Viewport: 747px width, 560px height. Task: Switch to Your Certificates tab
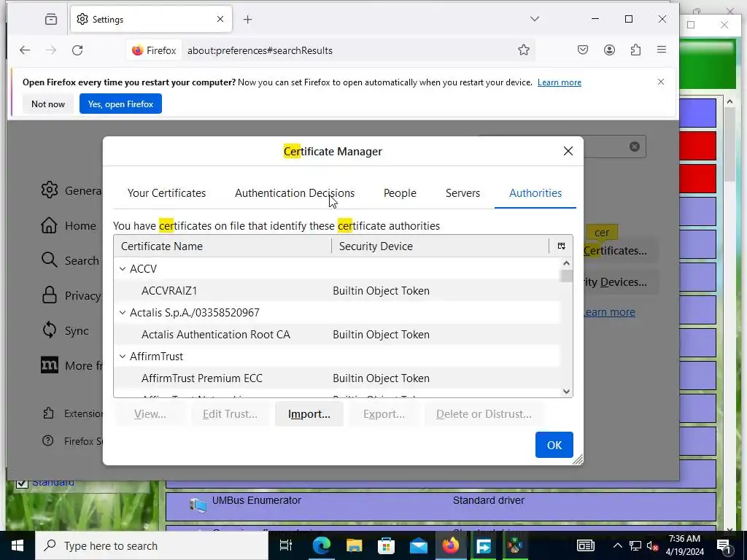(167, 192)
